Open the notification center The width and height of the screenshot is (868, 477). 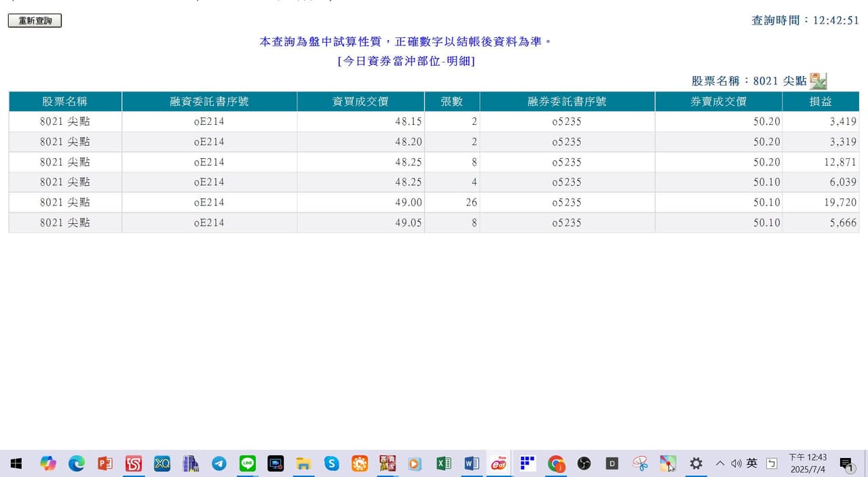click(x=846, y=464)
